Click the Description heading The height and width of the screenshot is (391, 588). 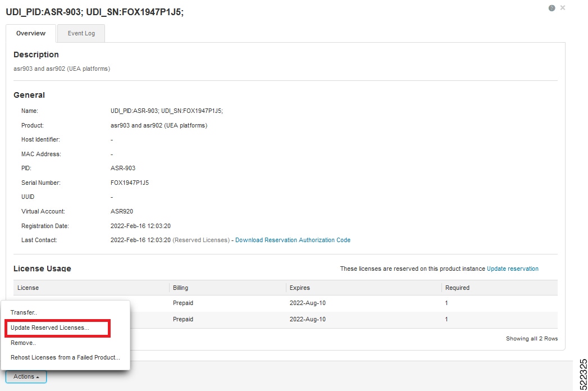36,55
